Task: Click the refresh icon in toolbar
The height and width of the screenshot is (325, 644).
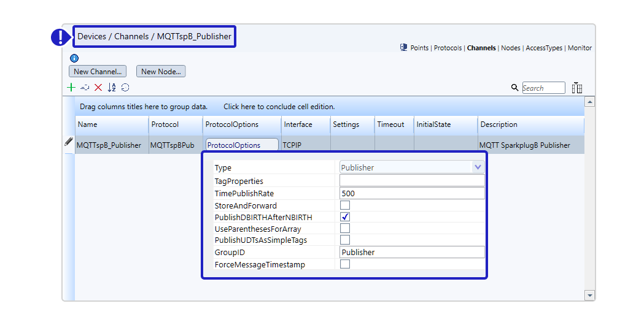Action: pos(125,88)
